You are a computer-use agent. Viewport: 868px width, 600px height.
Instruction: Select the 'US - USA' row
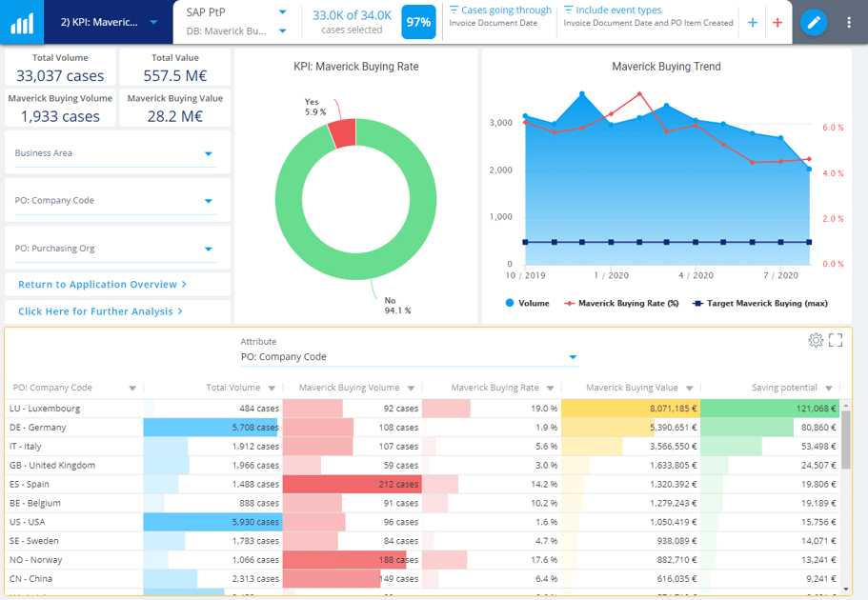coord(422,522)
